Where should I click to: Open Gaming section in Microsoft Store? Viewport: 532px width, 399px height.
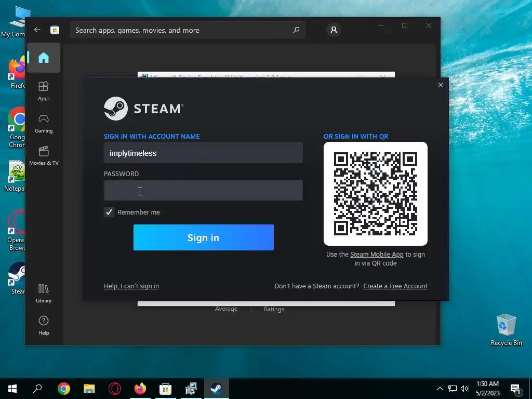point(44,124)
